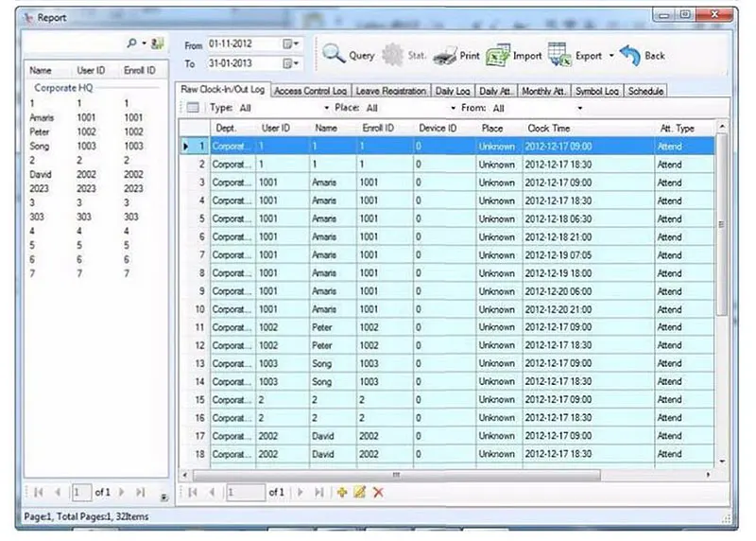Select Corporate HQ group in user list
This screenshot has width=756, height=541.
coord(63,88)
